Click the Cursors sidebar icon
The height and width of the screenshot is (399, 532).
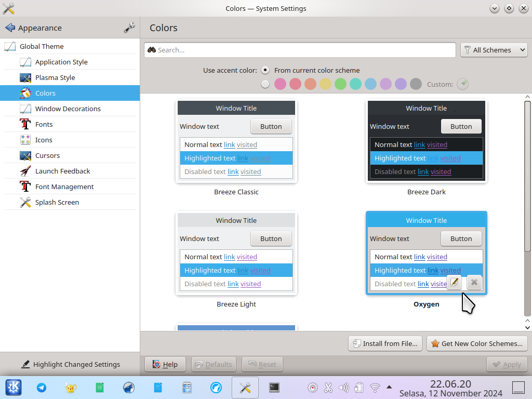(25, 155)
